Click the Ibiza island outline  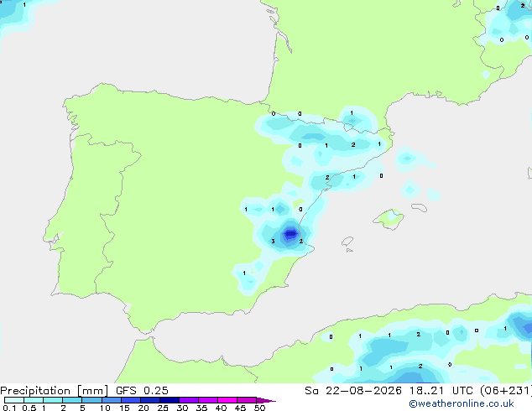[x=347, y=242]
